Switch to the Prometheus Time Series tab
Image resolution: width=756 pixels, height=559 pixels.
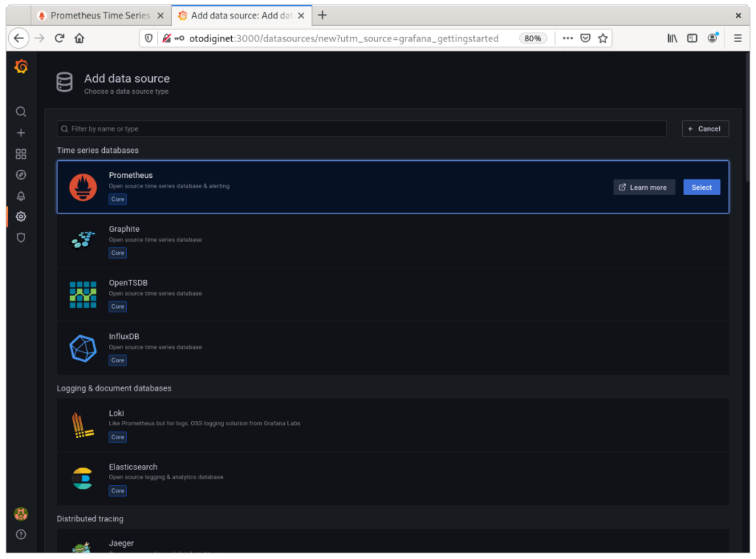(x=100, y=16)
